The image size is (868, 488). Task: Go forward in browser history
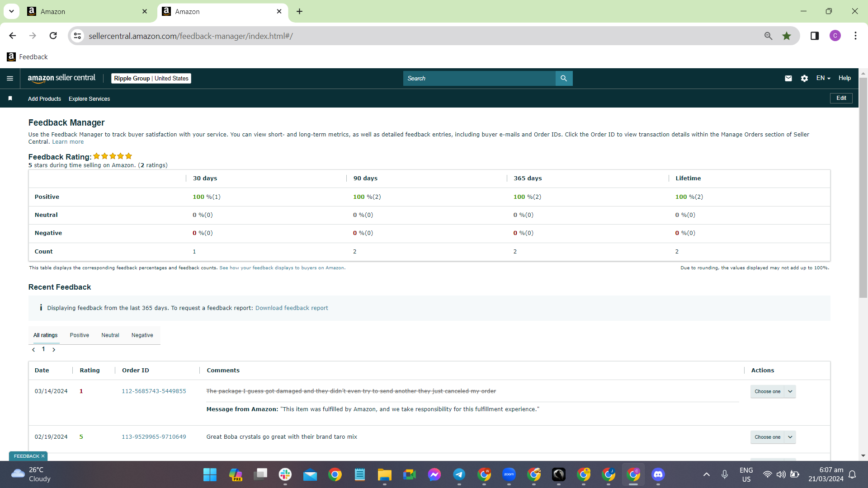pyautogui.click(x=33, y=36)
